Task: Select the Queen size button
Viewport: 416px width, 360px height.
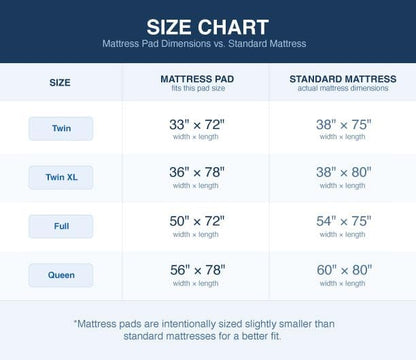Action: 61,275
